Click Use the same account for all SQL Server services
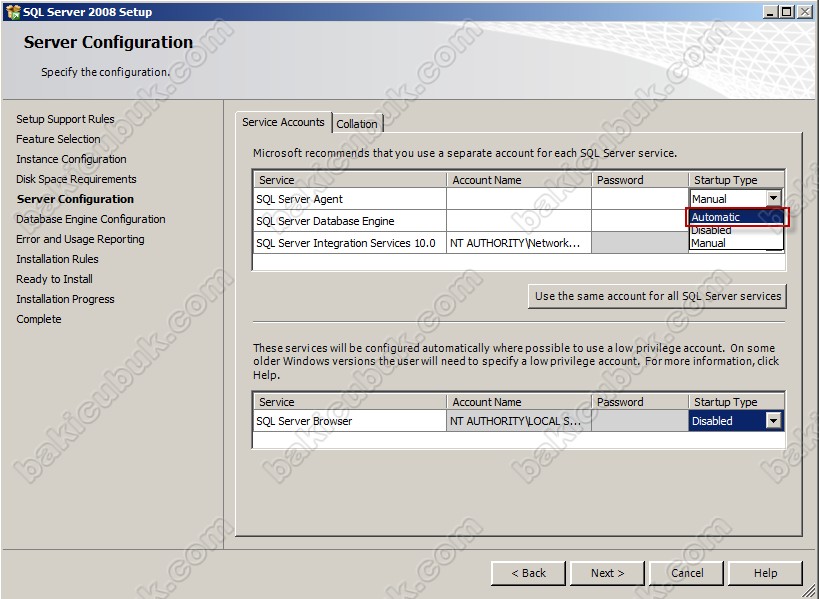Image resolution: width=819 pixels, height=599 pixels. (658, 296)
